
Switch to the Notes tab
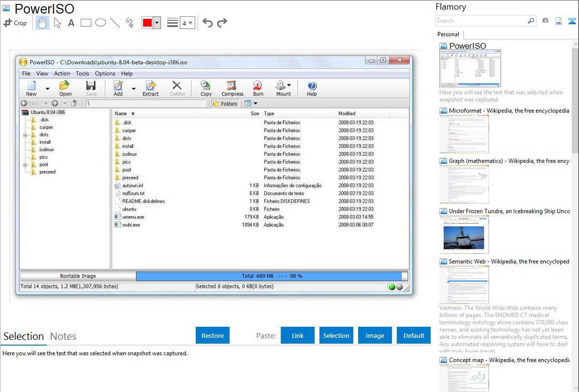pos(63,336)
